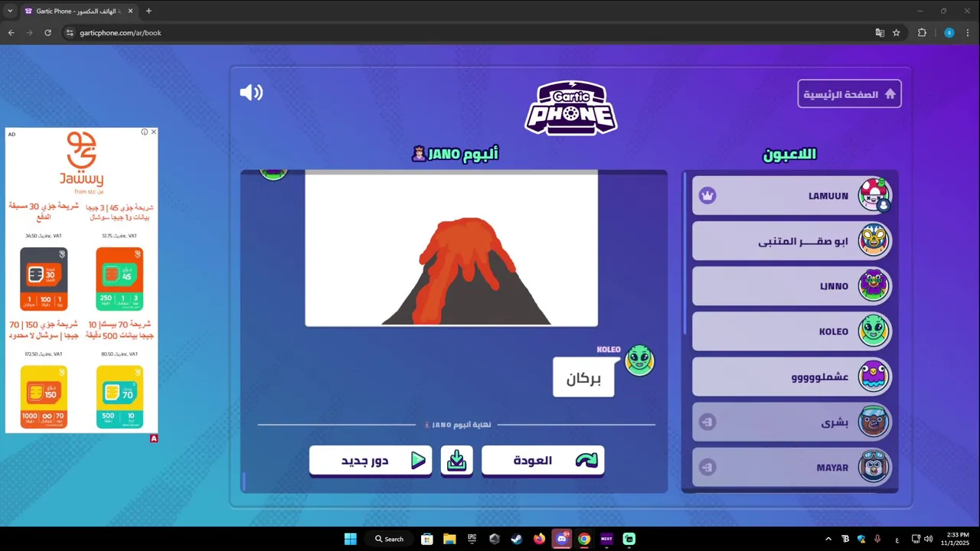
Task: Open Discord from the taskbar
Action: pos(562,539)
